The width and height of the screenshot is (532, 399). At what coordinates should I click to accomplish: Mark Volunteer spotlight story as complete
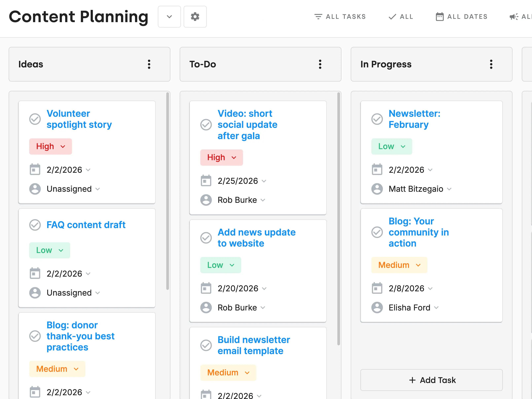click(x=35, y=119)
